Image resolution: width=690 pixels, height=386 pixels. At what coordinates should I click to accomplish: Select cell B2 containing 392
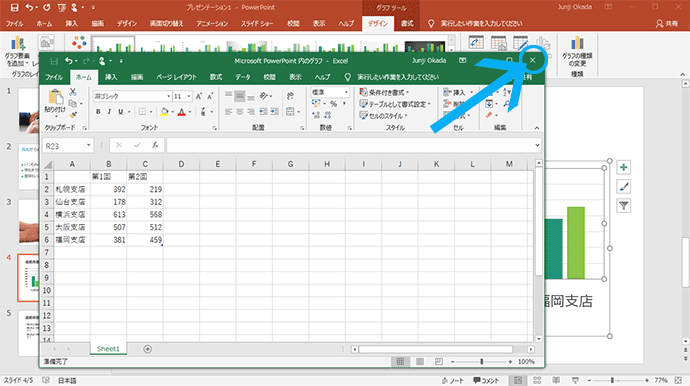109,189
